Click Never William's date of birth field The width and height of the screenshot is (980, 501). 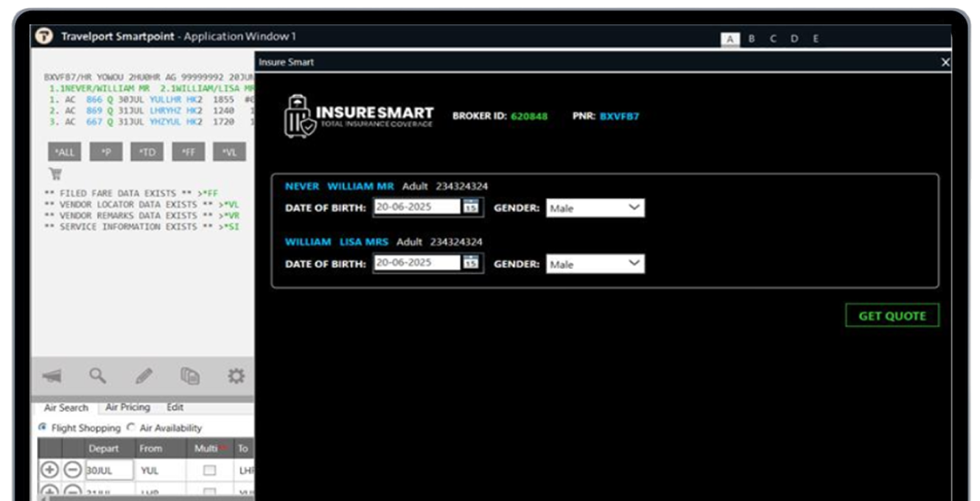[417, 207]
